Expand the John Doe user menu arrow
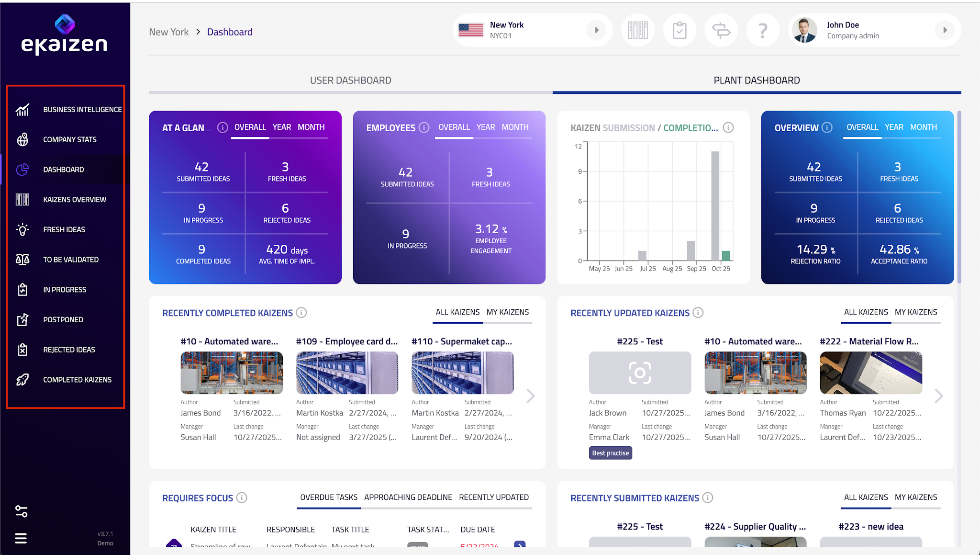This screenshot has height=555, width=980. click(945, 30)
